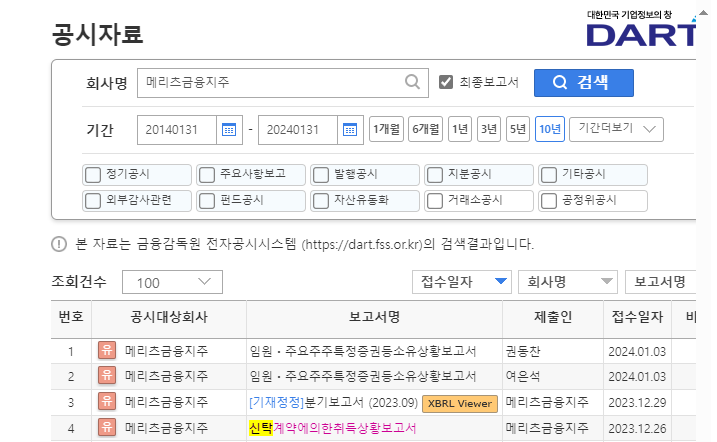Check the 자산유동화 filter

click(321, 201)
